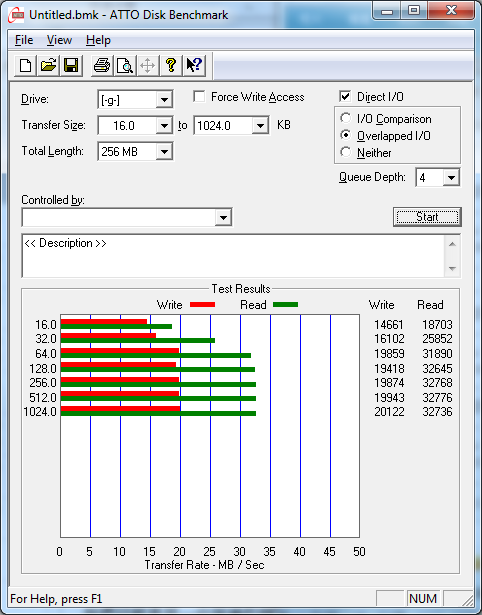The width and height of the screenshot is (482, 615).
Task: Close the ATTO Disk Benchmark window
Action: (x=451, y=11)
